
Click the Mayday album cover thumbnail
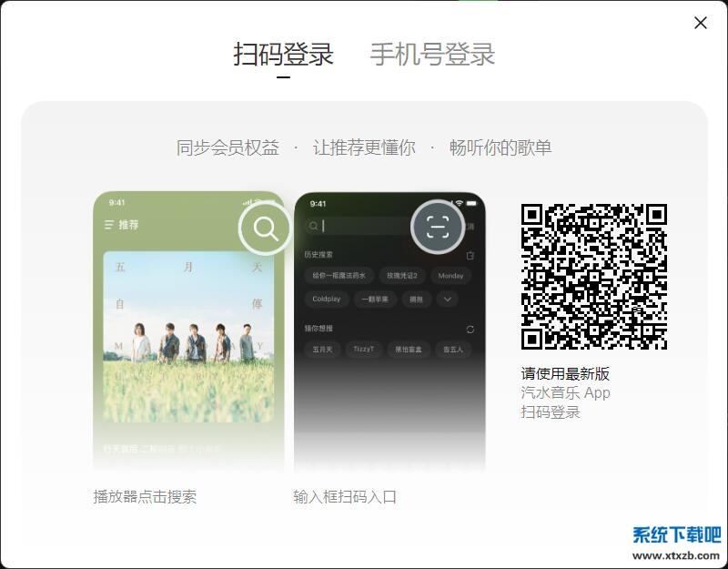(x=191, y=337)
